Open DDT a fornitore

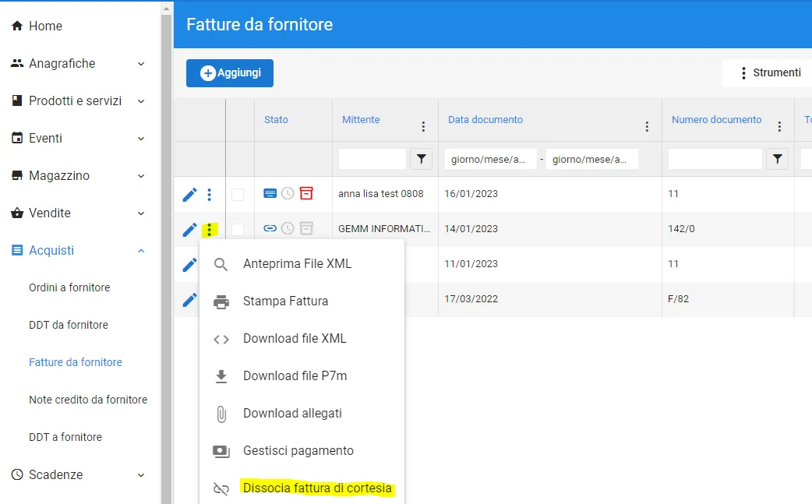point(65,437)
